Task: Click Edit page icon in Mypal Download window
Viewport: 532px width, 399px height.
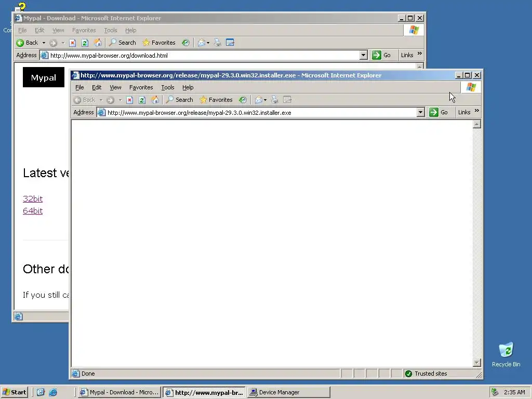Action: [x=230, y=43]
